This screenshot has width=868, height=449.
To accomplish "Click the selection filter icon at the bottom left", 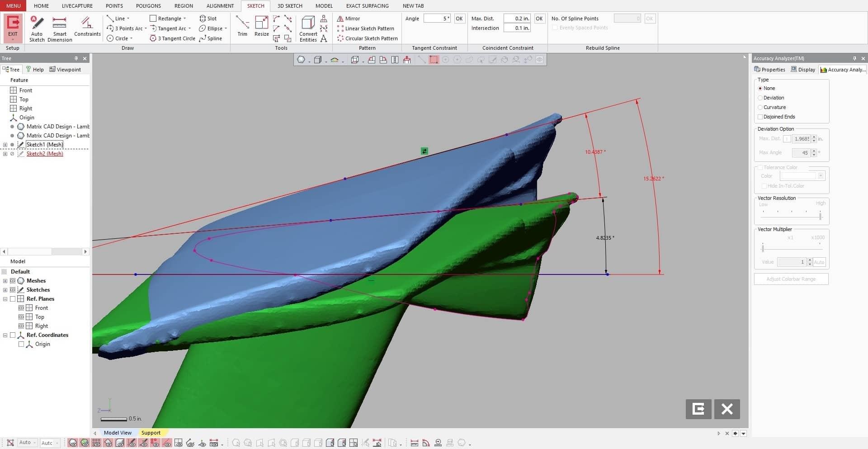I will coord(10,443).
